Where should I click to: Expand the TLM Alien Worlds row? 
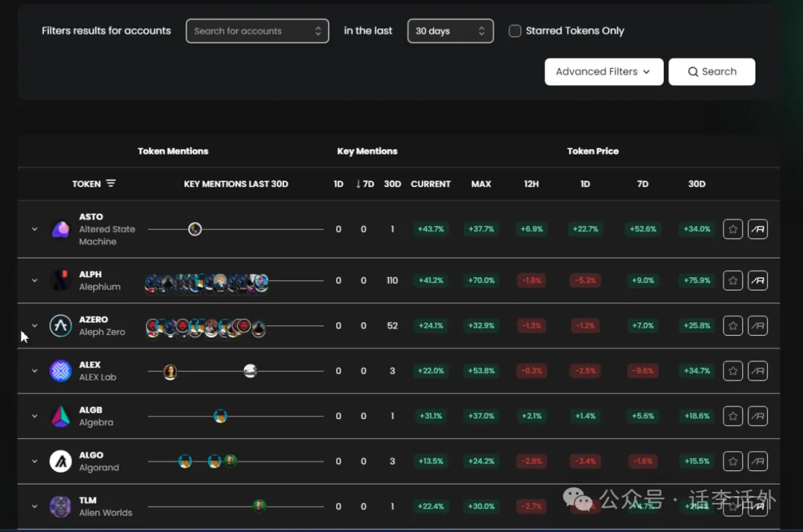pyautogui.click(x=34, y=507)
